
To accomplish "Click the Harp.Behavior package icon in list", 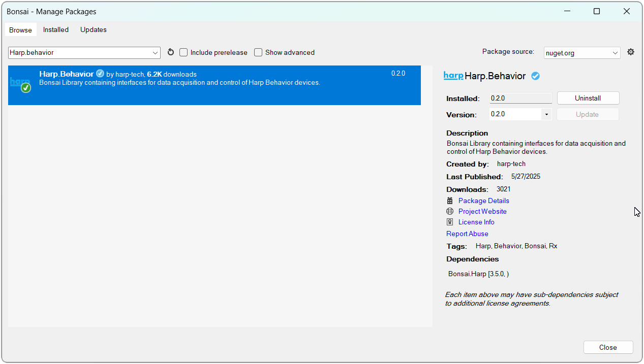I will pos(21,84).
